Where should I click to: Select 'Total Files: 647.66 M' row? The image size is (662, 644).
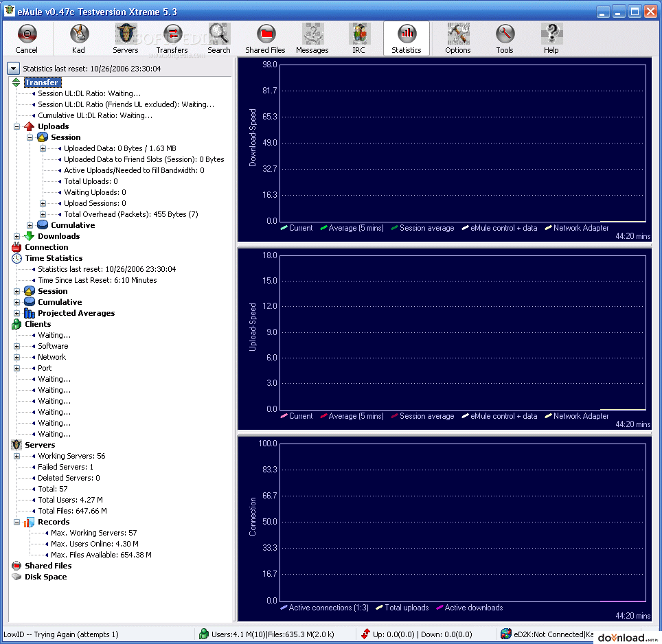[x=72, y=511]
